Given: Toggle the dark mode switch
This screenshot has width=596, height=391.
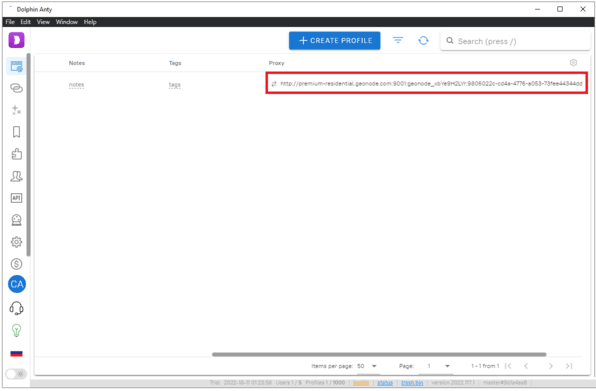Looking at the screenshot, I should click(16, 374).
